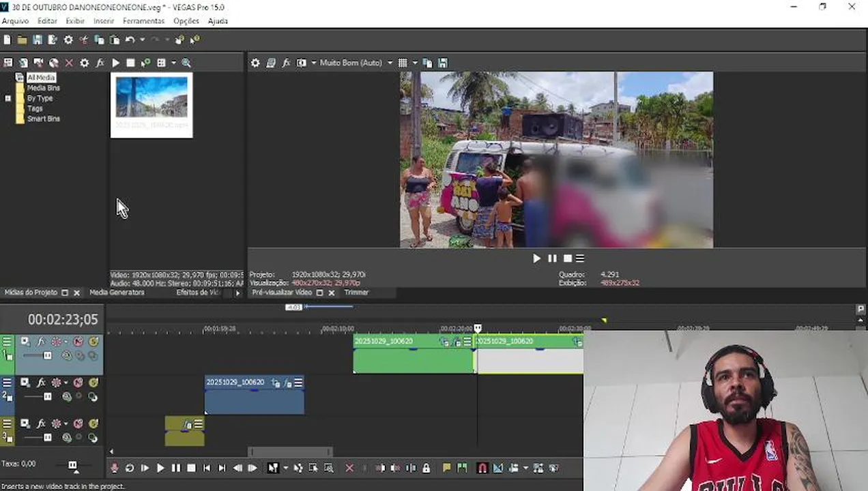
Task: Open split screen view dropdown arrow
Action: coord(314,63)
